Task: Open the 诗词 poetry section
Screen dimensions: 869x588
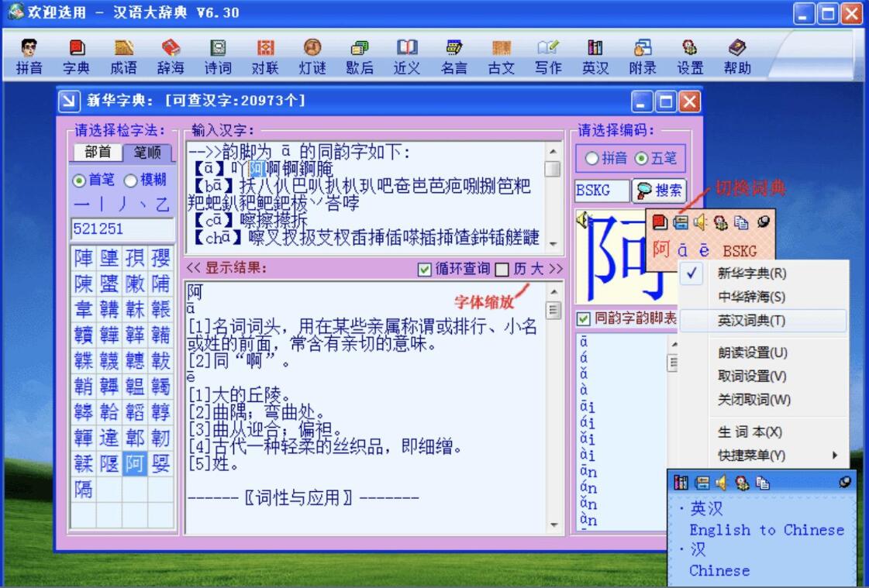Action: [218, 58]
